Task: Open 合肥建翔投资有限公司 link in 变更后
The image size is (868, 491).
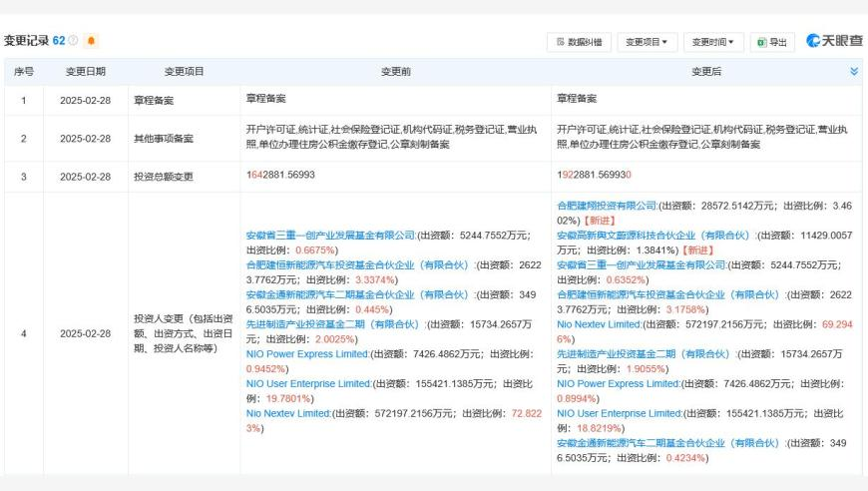Action: (607, 206)
